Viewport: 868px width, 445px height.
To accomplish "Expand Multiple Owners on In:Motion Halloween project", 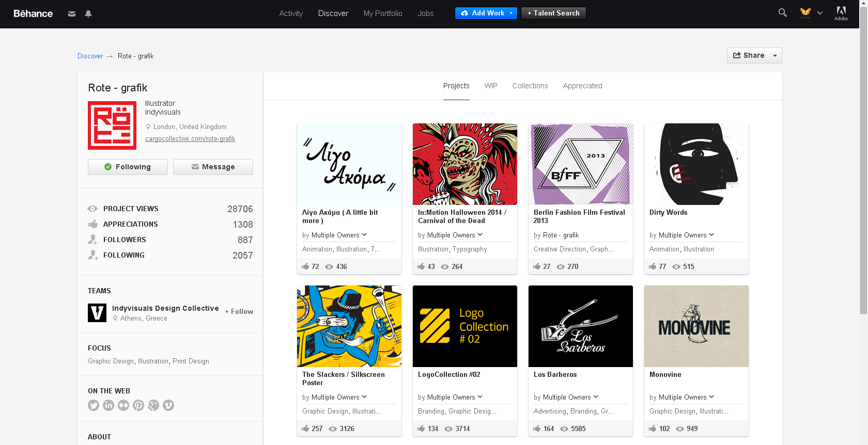I will click(x=480, y=235).
